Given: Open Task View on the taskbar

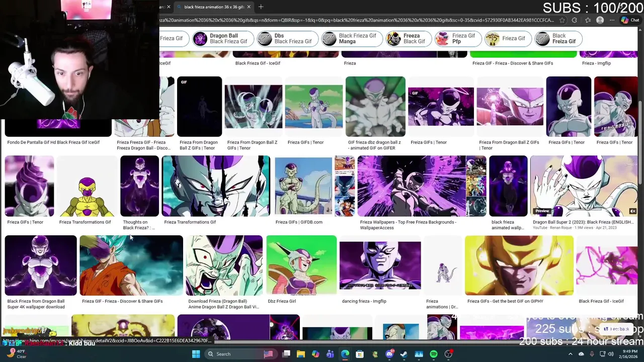Looking at the screenshot, I should click(x=286, y=354).
